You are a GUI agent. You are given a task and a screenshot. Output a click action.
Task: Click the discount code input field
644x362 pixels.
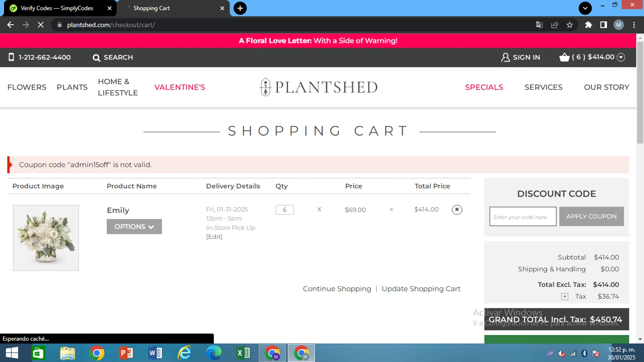[523, 216]
